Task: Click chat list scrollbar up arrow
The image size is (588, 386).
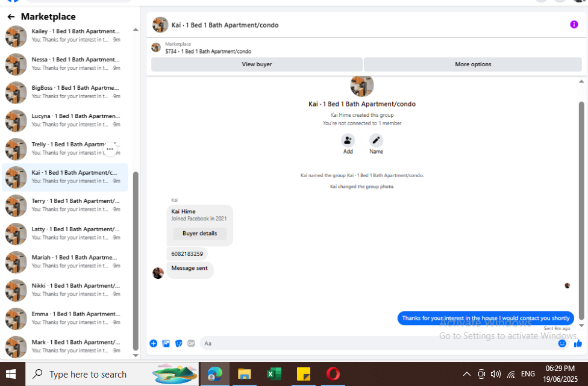Action: (x=136, y=30)
